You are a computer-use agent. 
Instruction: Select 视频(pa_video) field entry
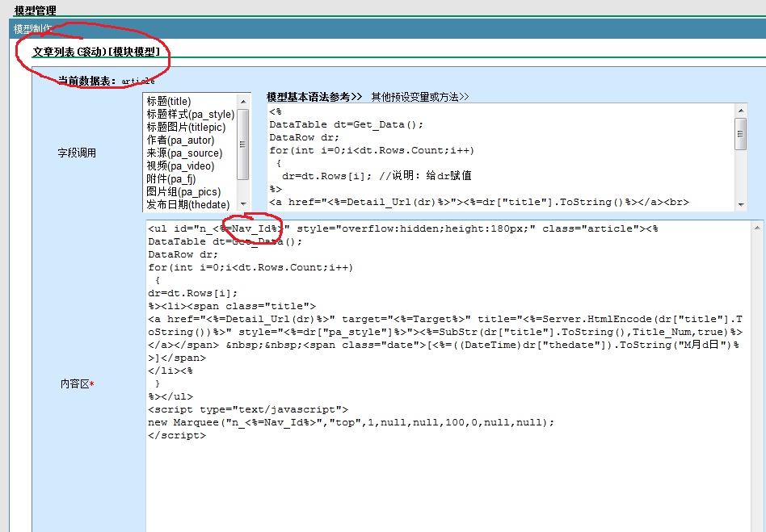[x=180, y=166]
